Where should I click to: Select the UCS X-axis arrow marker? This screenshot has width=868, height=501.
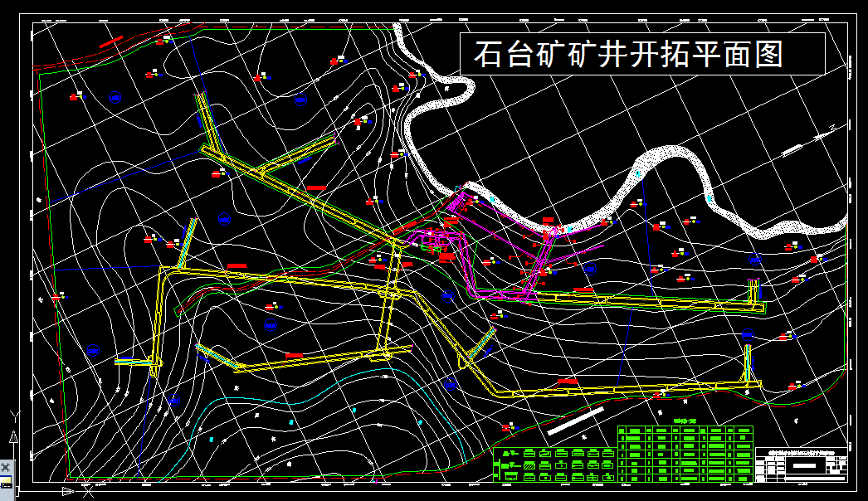click(68, 492)
